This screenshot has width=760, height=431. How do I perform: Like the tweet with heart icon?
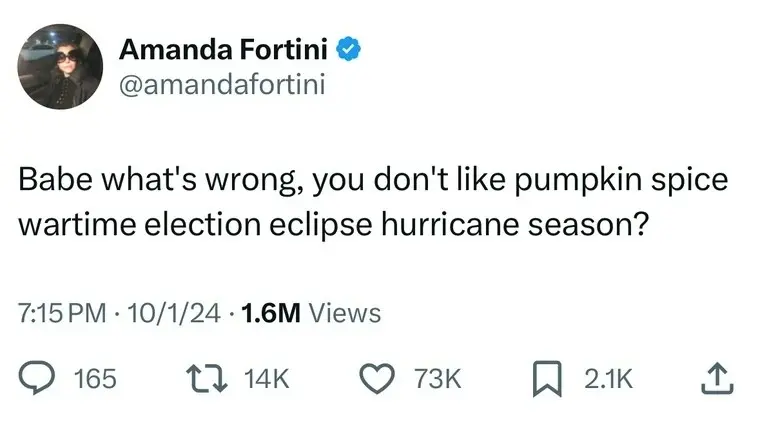(377, 378)
